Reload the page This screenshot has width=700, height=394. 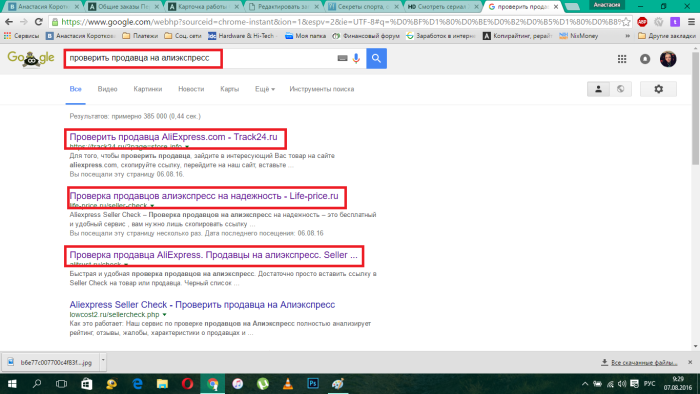tap(39, 22)
